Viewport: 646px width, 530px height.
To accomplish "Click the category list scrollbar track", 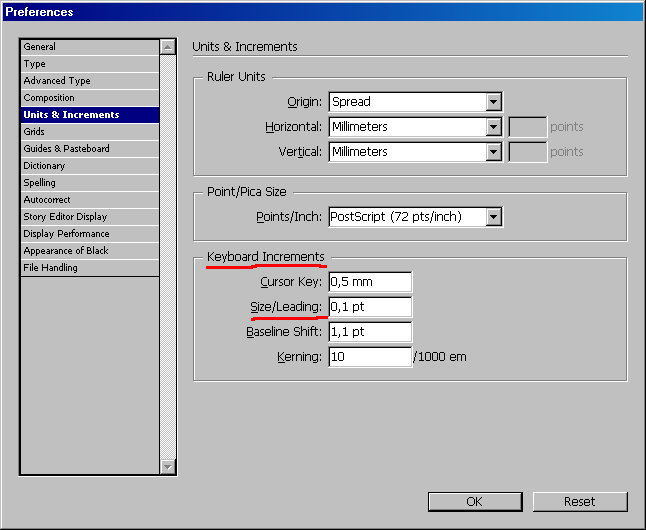I will point(168,257).
